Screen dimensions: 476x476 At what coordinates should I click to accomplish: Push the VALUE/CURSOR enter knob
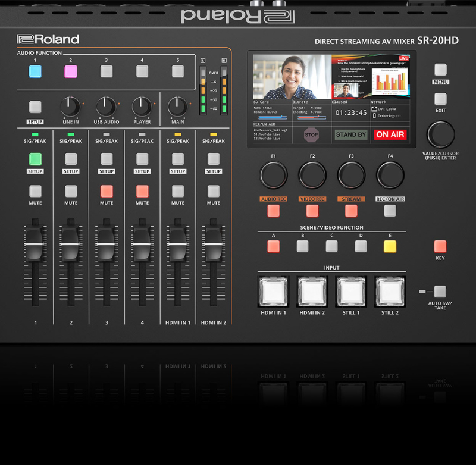pos(441,134)
